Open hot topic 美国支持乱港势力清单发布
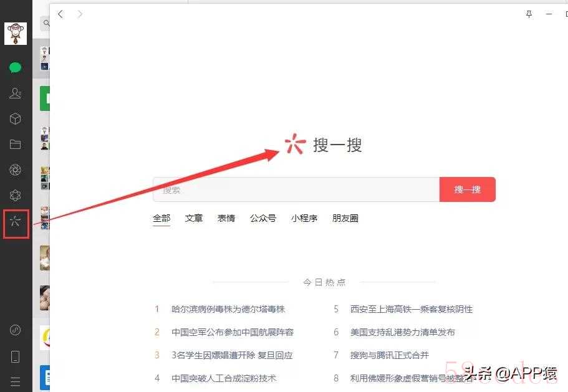The image size is (568, 392). (402, 332)
